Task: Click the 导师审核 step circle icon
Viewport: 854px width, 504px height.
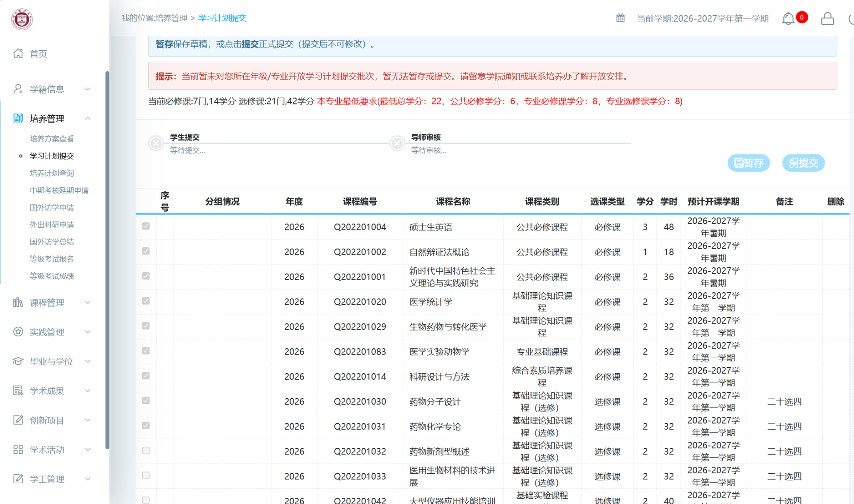Action: [397, 143]
